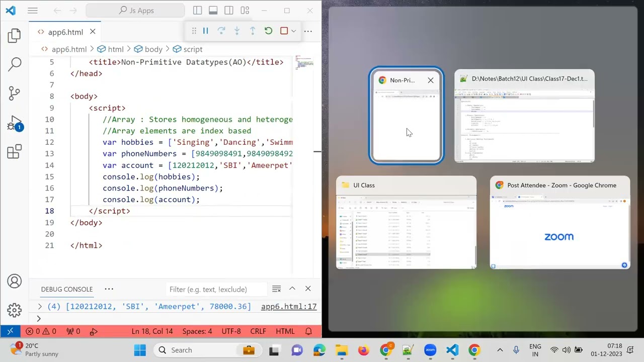
Task: Click the debug Step Out button
Action: (x=253, y=31)
